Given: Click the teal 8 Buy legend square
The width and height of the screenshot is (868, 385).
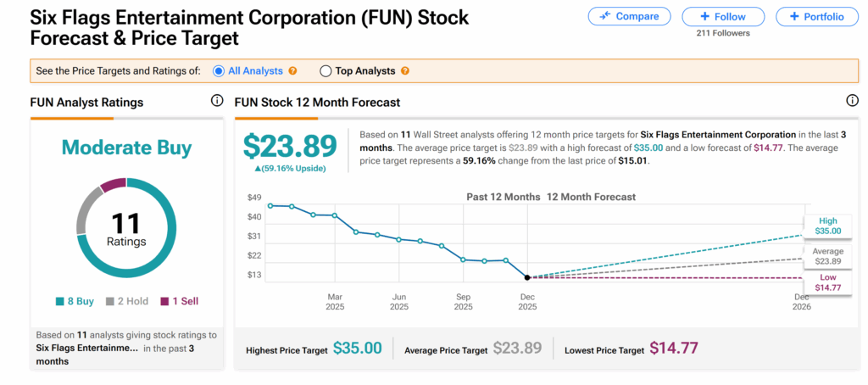Looking at the screenshot, I should [60, 301].
